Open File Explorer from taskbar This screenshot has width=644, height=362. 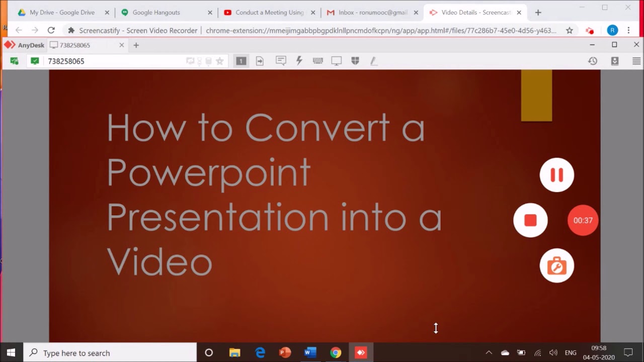tap(234, 353)
